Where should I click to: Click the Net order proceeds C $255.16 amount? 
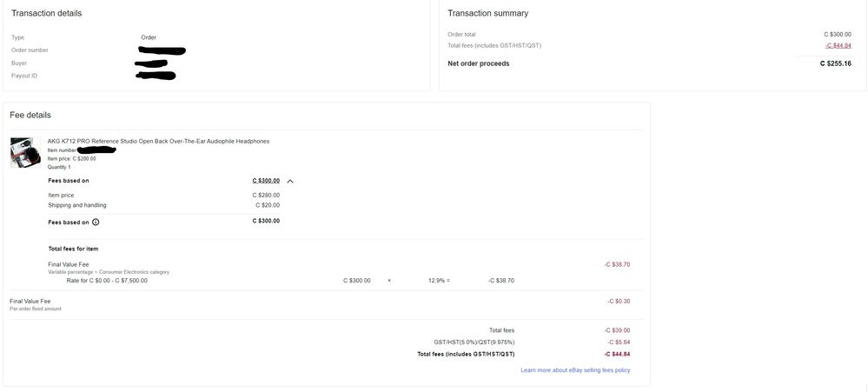(835, 63)
